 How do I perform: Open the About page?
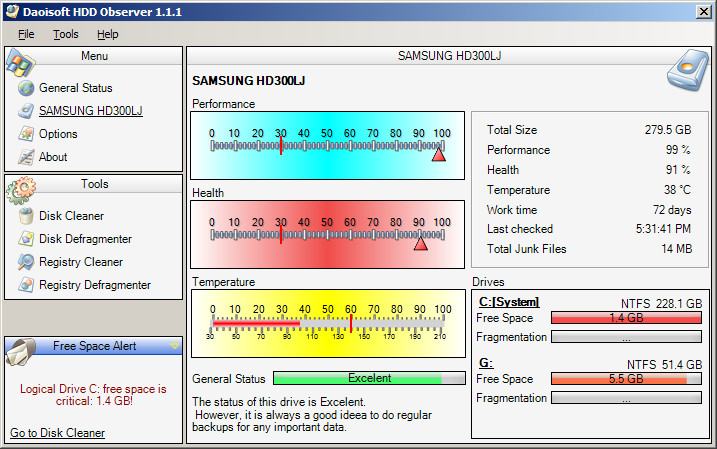click(53, 157)
